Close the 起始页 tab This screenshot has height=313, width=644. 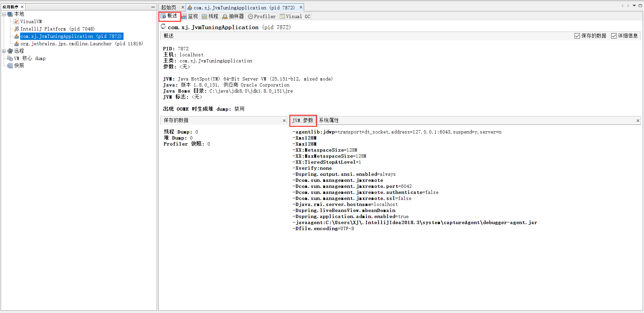[183, 7]
